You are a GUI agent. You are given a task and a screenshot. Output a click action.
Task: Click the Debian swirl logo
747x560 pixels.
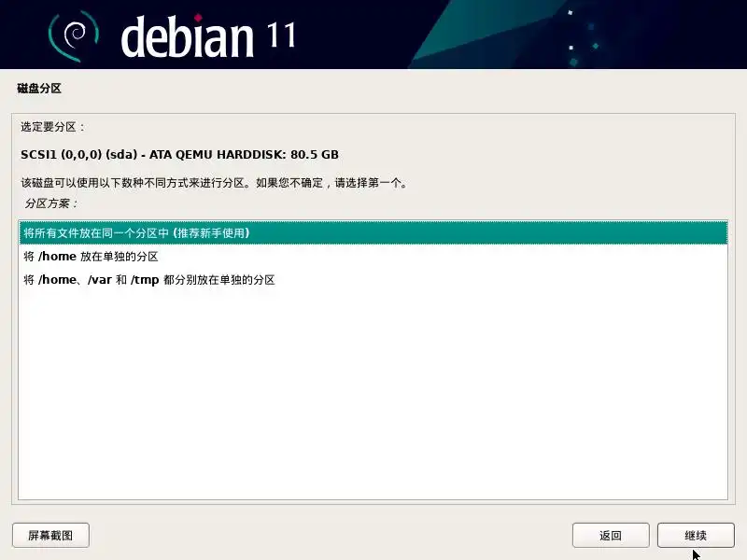click(x=74, y=36)
